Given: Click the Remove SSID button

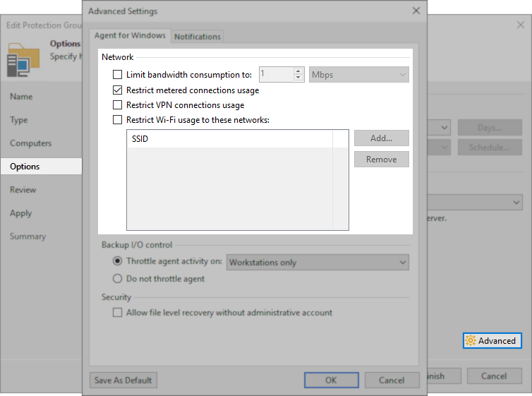Looking at the screenshot, I should click(x=381, y=159).
